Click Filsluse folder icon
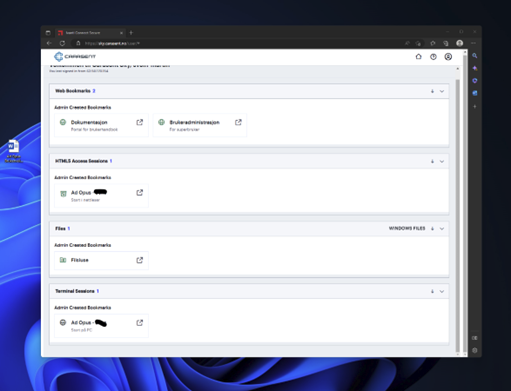Screen dimensions: 511x391 [63, 260]
